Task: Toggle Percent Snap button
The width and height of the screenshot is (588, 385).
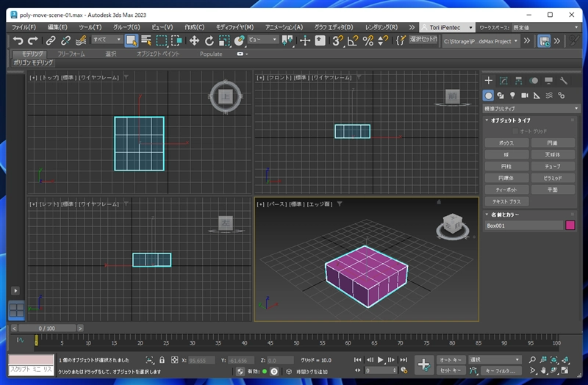Action: pos(368,40)
